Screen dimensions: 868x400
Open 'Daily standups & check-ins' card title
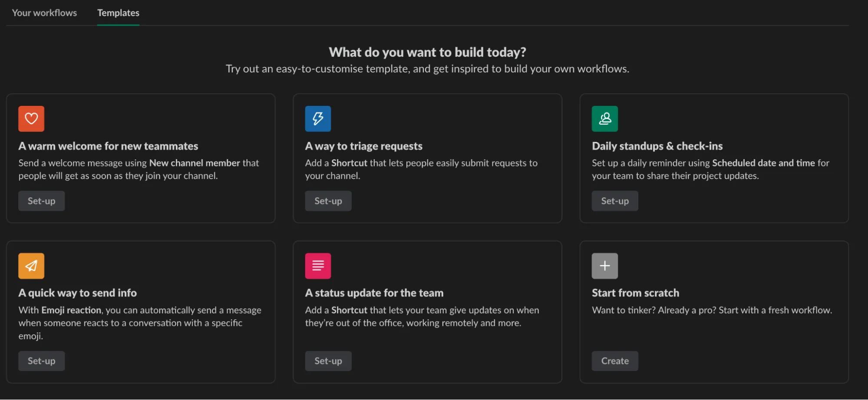(x=657, y=146)
